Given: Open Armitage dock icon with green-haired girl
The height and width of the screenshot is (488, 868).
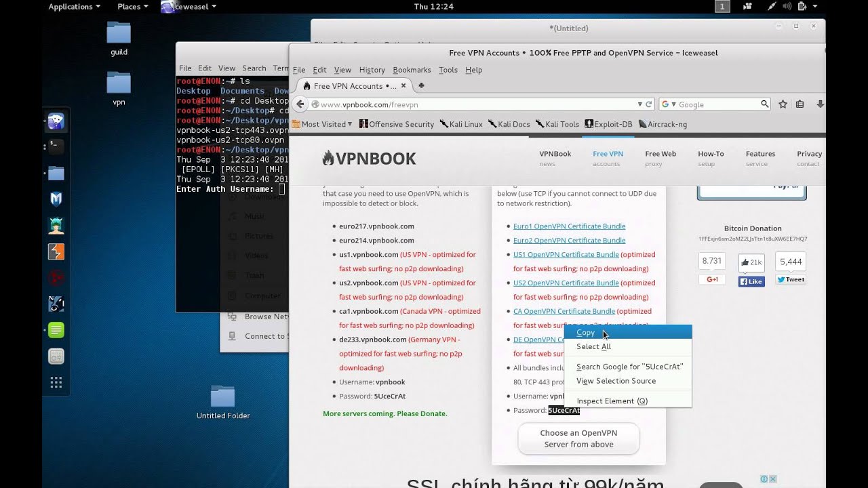Looking at the screenshot, I should click(56, 226).
